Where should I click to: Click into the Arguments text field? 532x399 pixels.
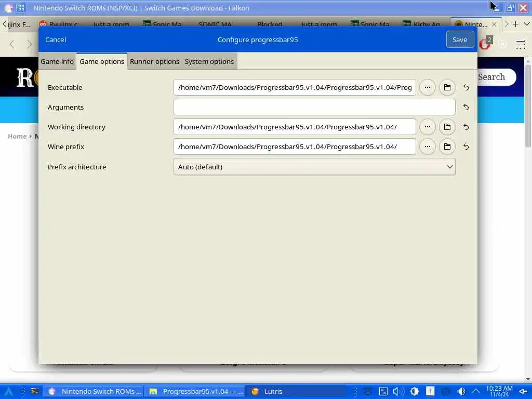tap(314, 107)
